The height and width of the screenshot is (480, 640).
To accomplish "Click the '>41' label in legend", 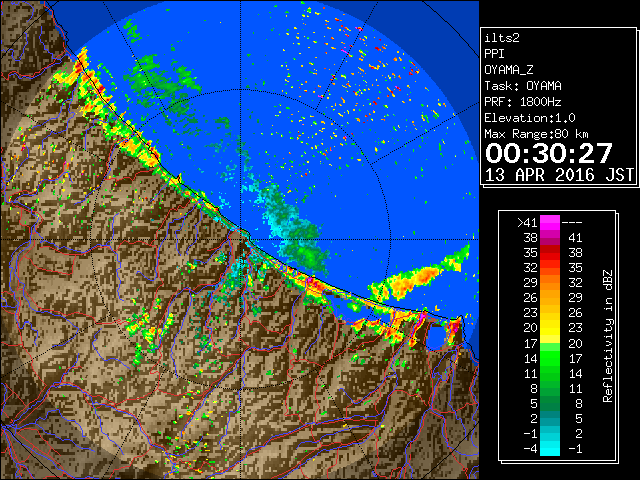I will 527,223.
